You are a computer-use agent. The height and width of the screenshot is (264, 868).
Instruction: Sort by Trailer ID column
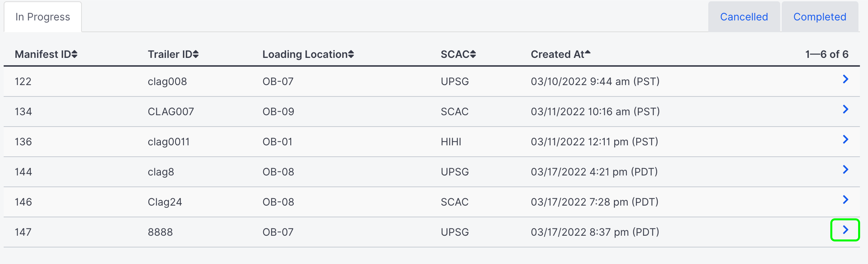click(x=173, y=54)
